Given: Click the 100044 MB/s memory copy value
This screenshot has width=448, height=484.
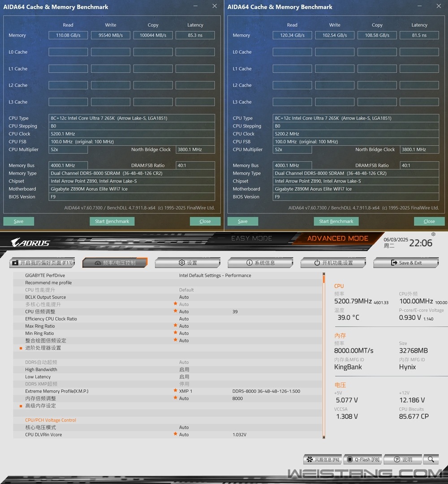Looking at the screenshot, I should tap(153, 35).
